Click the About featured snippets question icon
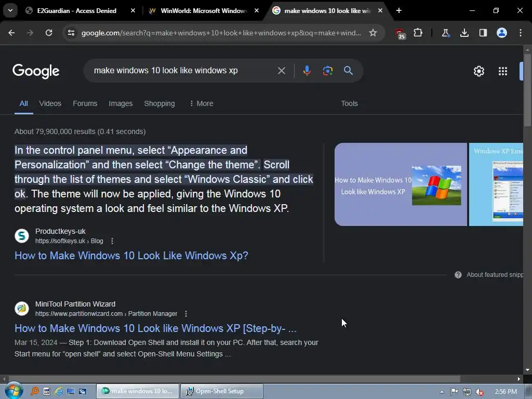This screenshot has width=532, height=399. [x=458, y=275]
